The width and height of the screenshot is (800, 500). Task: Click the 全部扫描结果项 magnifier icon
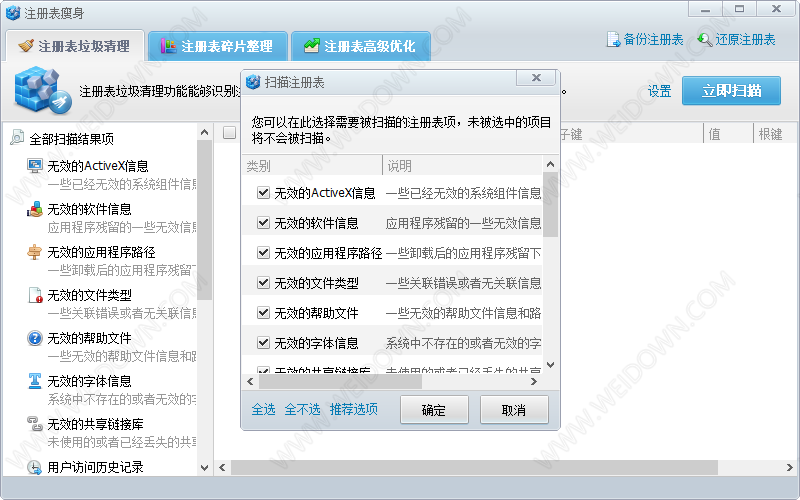coord(17,137)
